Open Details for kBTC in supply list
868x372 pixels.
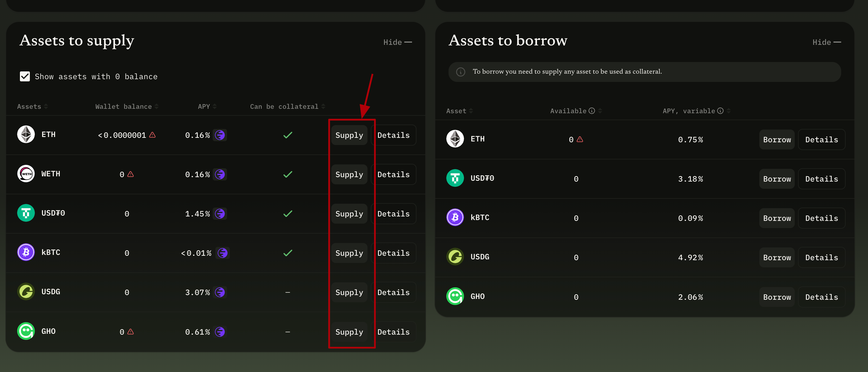[x=393, y=253]
